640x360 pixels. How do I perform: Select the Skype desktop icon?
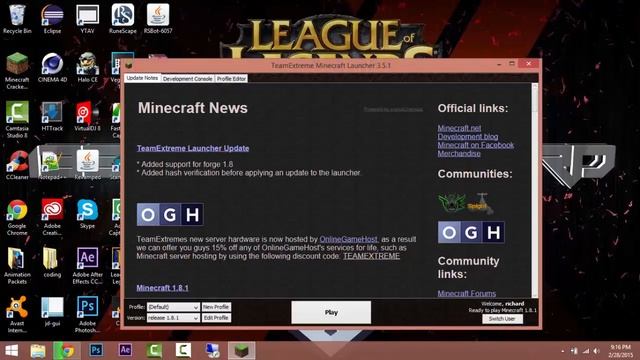87,214
